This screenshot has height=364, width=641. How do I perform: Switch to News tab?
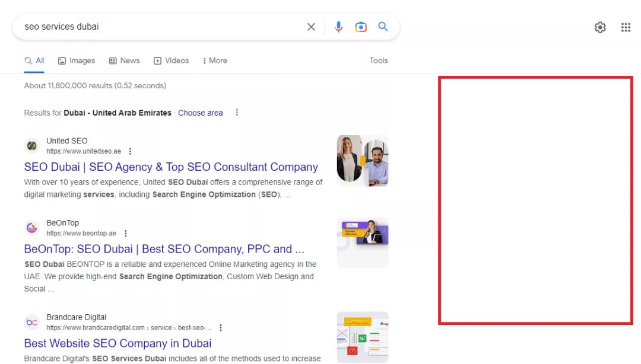tap(124, 60)
